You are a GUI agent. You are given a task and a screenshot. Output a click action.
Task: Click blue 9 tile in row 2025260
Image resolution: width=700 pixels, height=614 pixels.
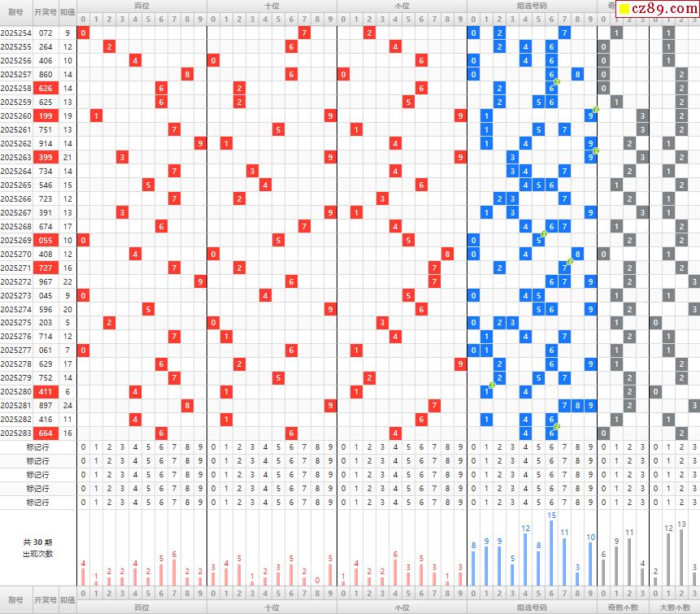point(590,115)
